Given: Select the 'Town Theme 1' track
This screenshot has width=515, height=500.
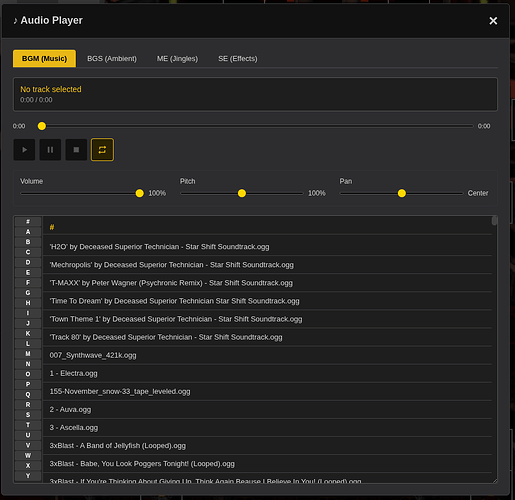Looking at the screenshot, I should click(x=267, y=319).
